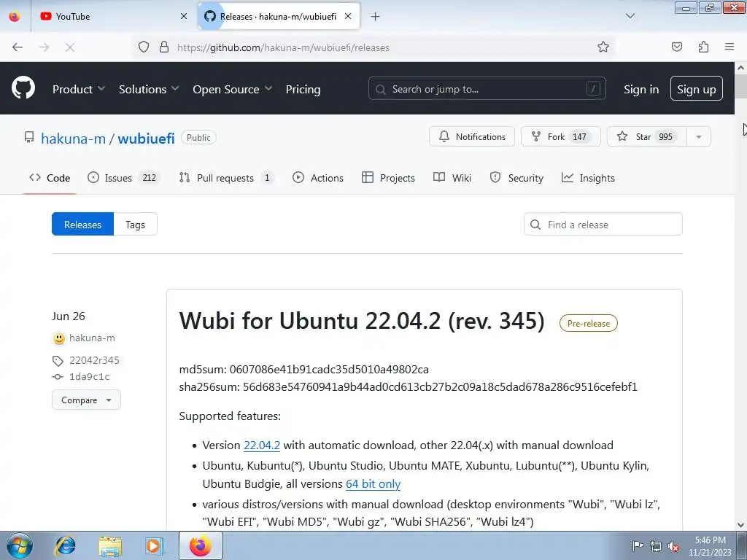Launch Internet Explorer from taskbar

coord(65,545)
